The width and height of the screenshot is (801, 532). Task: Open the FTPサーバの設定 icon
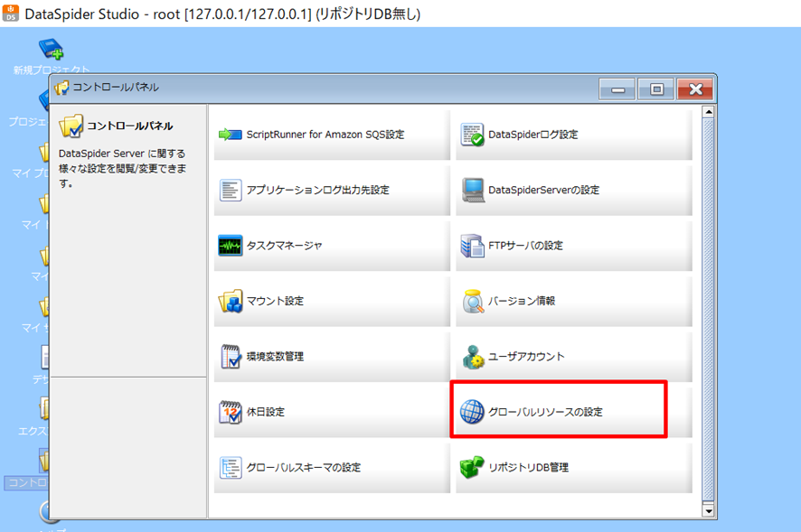[472, 246]
